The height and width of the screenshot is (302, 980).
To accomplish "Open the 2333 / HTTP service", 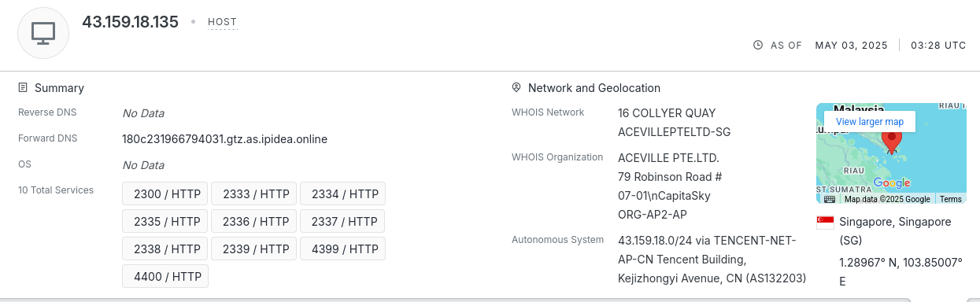I will click(253, 194).
